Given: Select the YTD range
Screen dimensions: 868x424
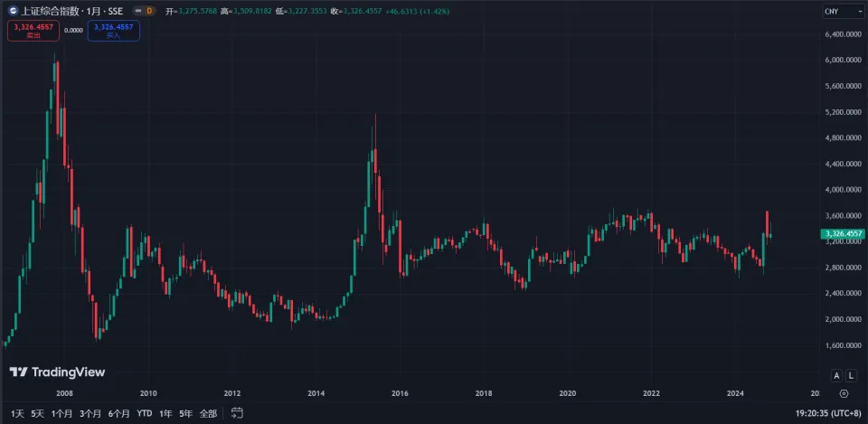Looking at the screenshot, I should tap(144, 413).
